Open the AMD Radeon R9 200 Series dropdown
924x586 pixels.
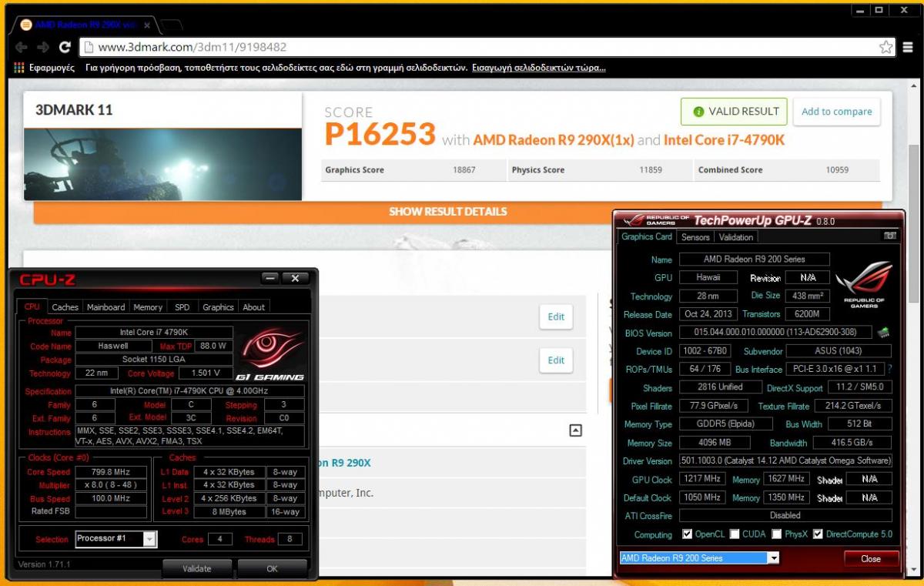click(773, 558)
